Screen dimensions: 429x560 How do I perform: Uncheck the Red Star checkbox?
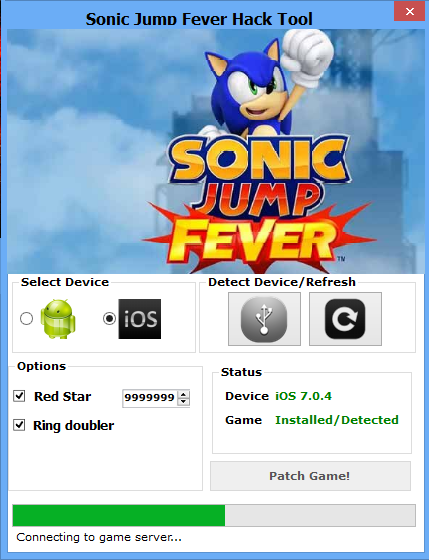[19, 396]
